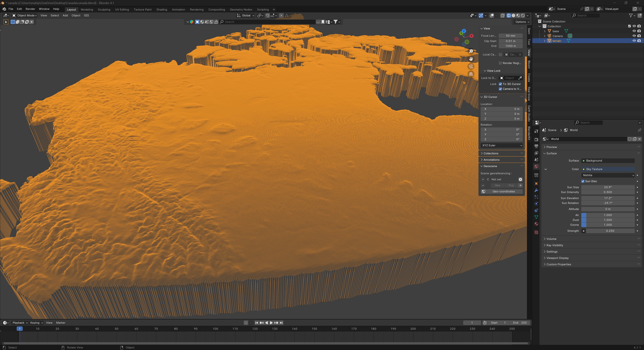Open the Render properties camera tab
This screenshot has height=350, width=644.
click(536, 139)
